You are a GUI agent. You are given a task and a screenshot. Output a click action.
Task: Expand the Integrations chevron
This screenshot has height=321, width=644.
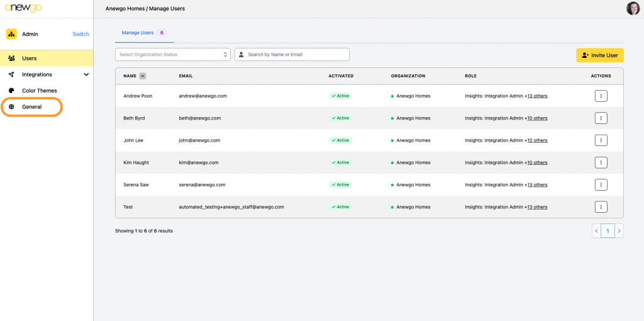(86, 75)
